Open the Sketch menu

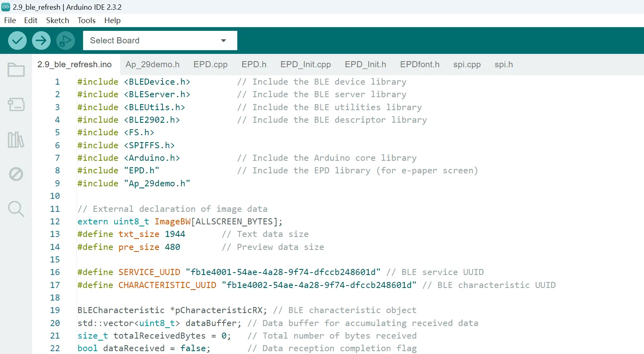[58, 20]
